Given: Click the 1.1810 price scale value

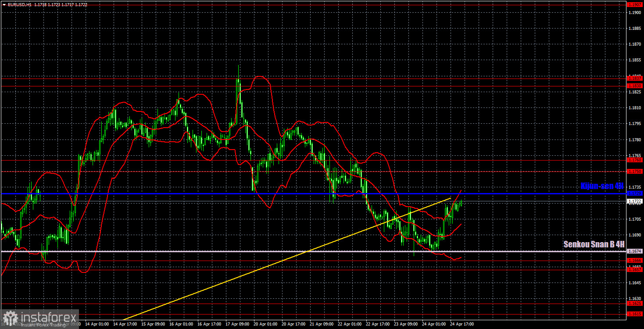Looking at the screenshot, I should pyautogui.click(x=635, y=108).
